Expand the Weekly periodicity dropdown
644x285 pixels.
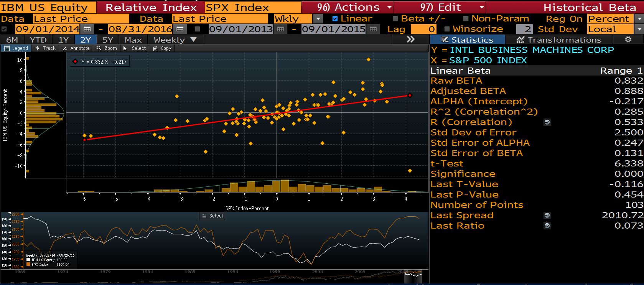tap(175, 40)
